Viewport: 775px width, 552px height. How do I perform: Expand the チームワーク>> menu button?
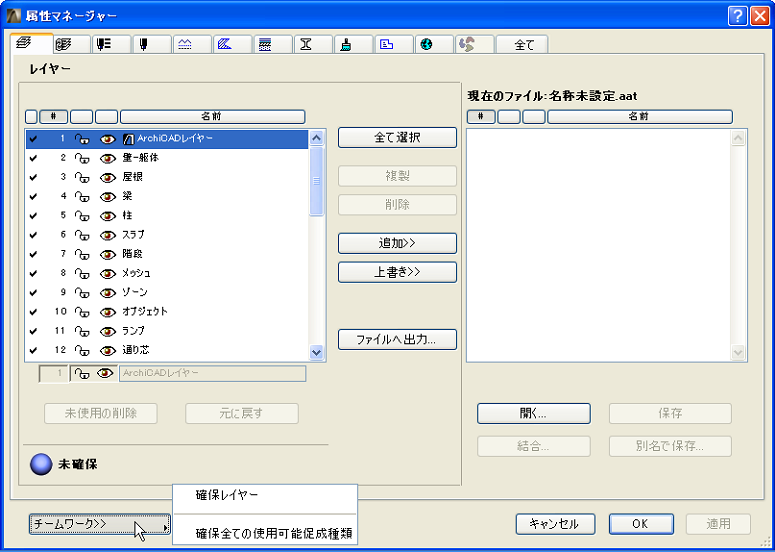tap(100, 524)
